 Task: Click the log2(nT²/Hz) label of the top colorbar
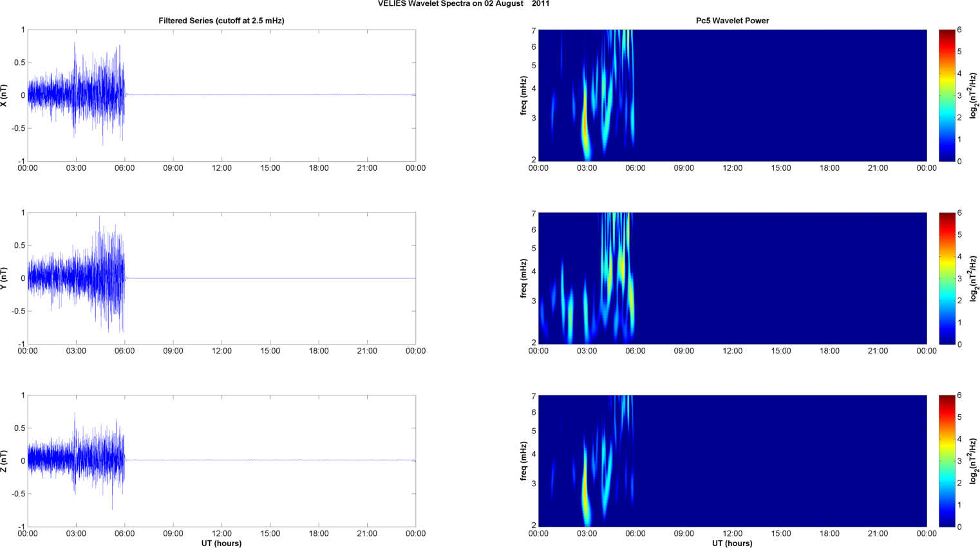tap(974, 95)
